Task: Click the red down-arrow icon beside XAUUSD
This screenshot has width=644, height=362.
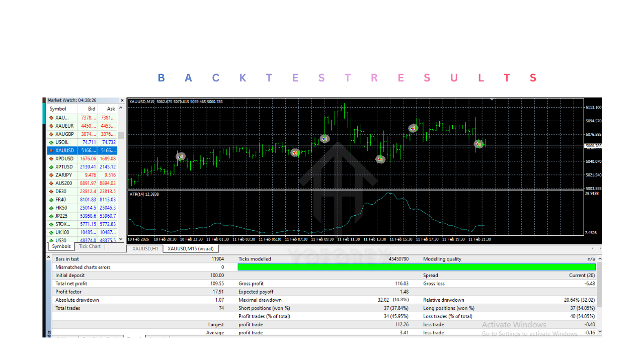Action: [x=50, y=150]
